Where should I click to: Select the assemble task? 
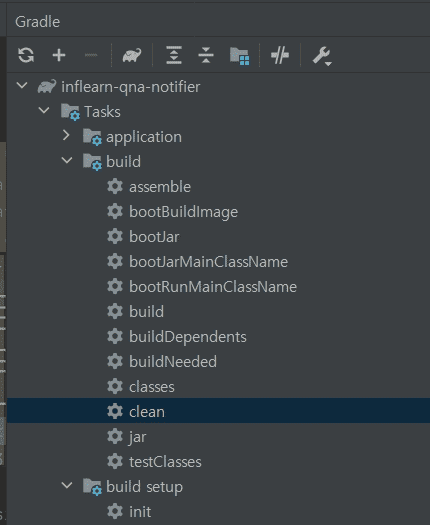(x=160, y=187)
